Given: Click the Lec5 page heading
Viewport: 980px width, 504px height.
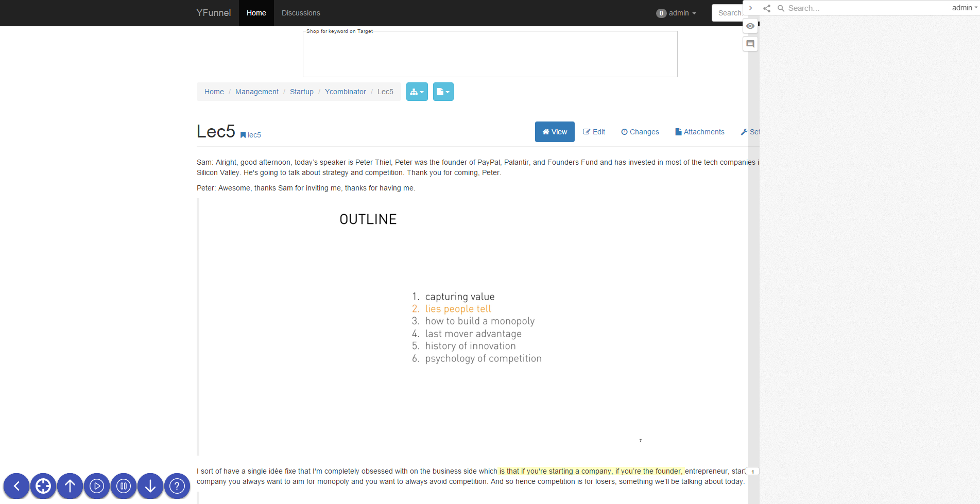Looking at the screenshot, I should pyautogui.click(x=216, y=131).
